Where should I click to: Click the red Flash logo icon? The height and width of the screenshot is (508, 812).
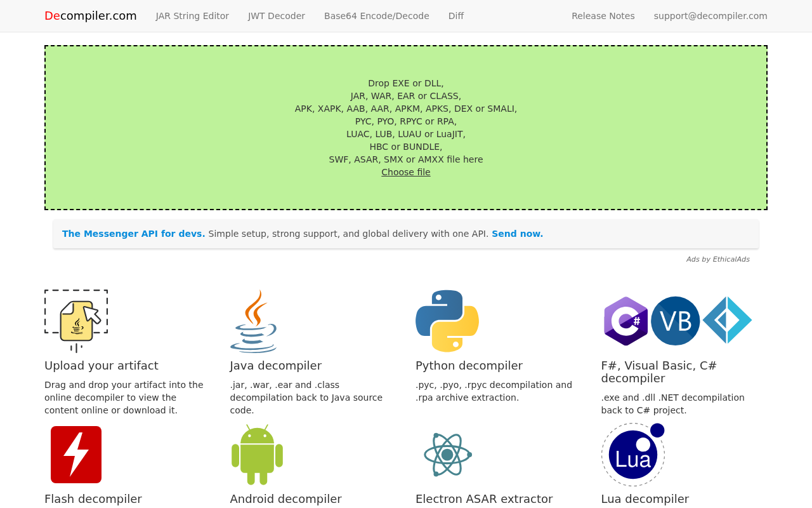[x=76, y=455]
